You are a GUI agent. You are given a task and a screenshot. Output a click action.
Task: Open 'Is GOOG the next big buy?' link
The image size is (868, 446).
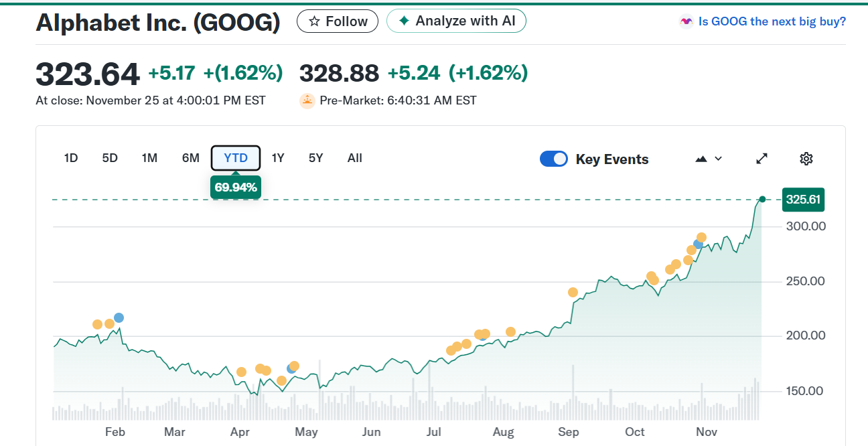coord(772,21)
